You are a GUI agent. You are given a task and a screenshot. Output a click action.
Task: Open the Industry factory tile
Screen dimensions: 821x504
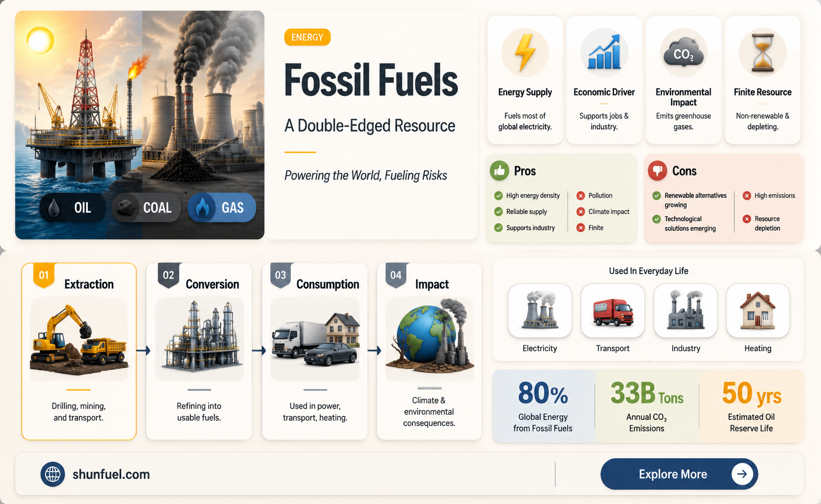686,311
